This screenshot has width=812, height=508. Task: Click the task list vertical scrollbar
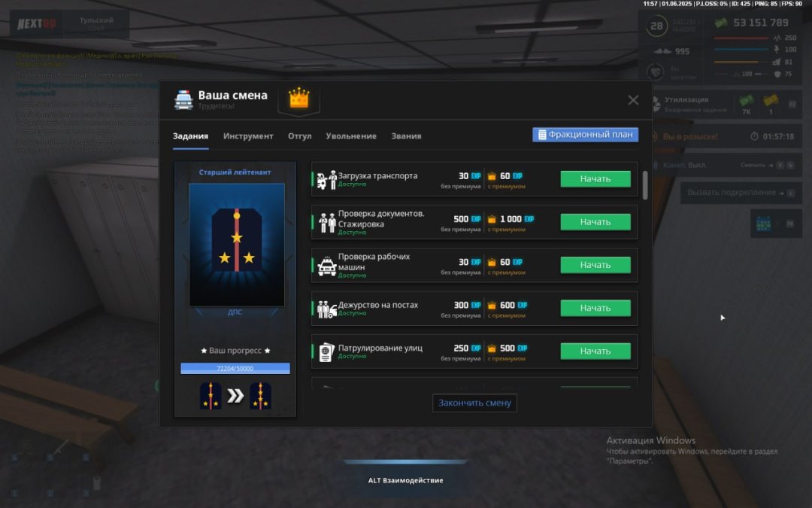pos(644,185)
